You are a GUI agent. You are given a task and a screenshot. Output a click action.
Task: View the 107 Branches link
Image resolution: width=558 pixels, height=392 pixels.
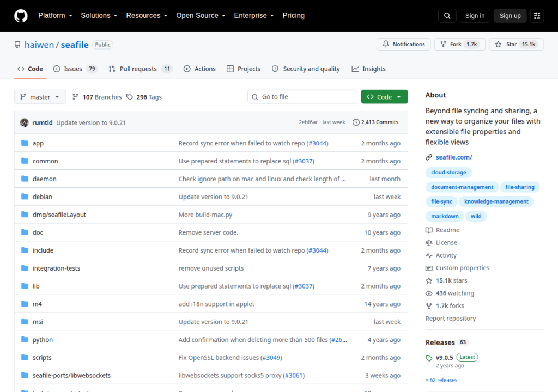[97, 97]
